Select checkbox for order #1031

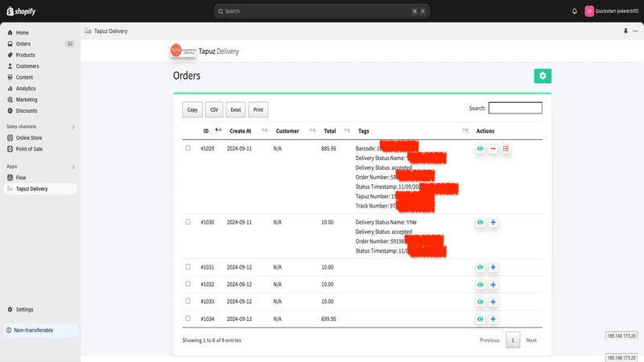click(x=188, y=266)
